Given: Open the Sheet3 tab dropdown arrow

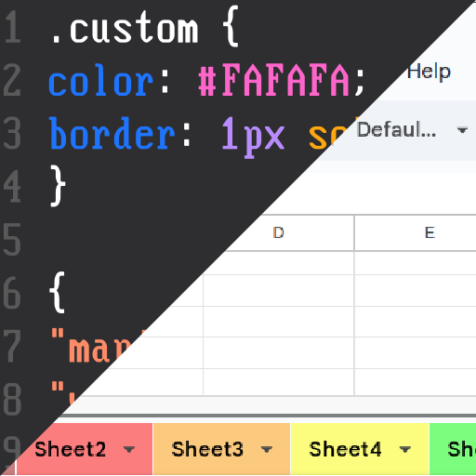Looking at the screenshot, I should click(x=267, y=449).
